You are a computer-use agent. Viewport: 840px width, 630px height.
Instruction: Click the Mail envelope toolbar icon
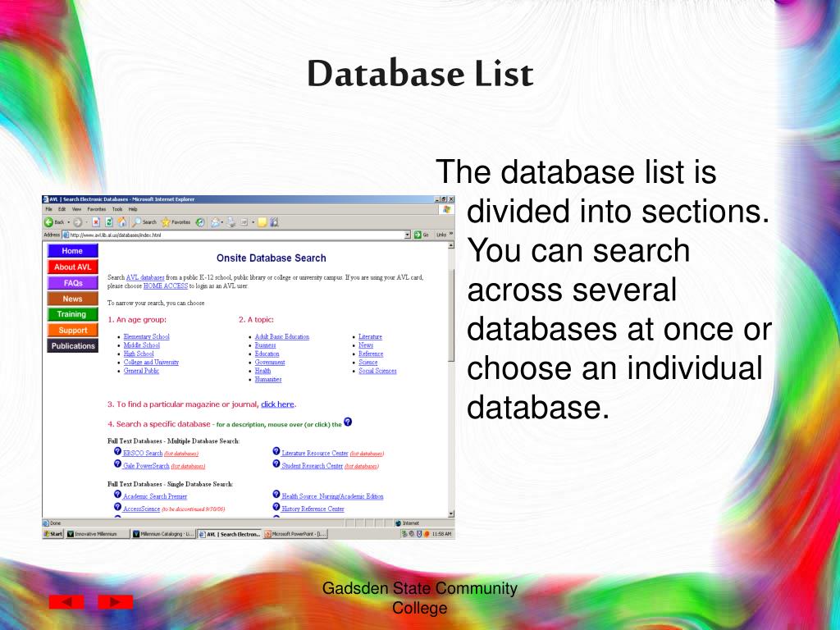(x=215, y=222)
